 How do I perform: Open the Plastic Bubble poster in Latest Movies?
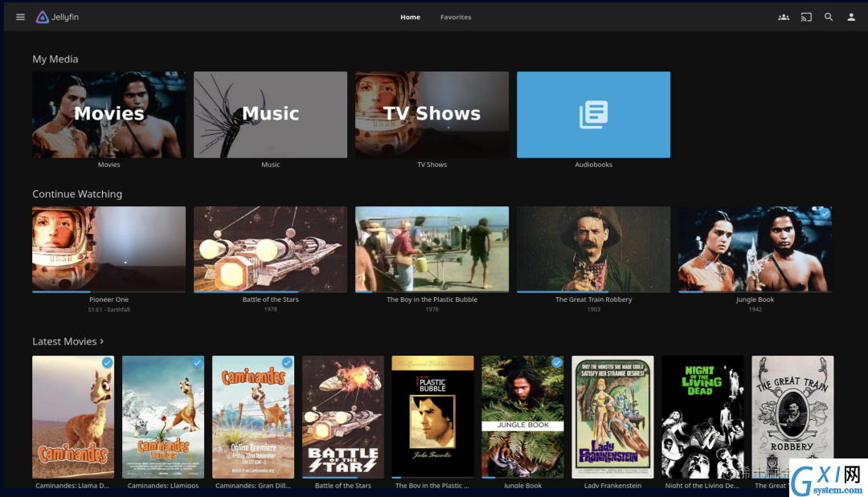click(x=433, y=417)
